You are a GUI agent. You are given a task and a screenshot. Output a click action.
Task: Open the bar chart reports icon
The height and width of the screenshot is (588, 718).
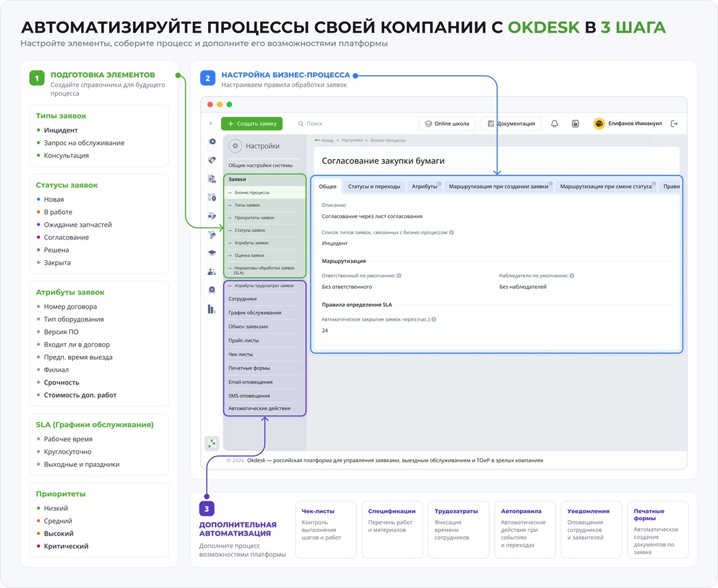(211, 309)
